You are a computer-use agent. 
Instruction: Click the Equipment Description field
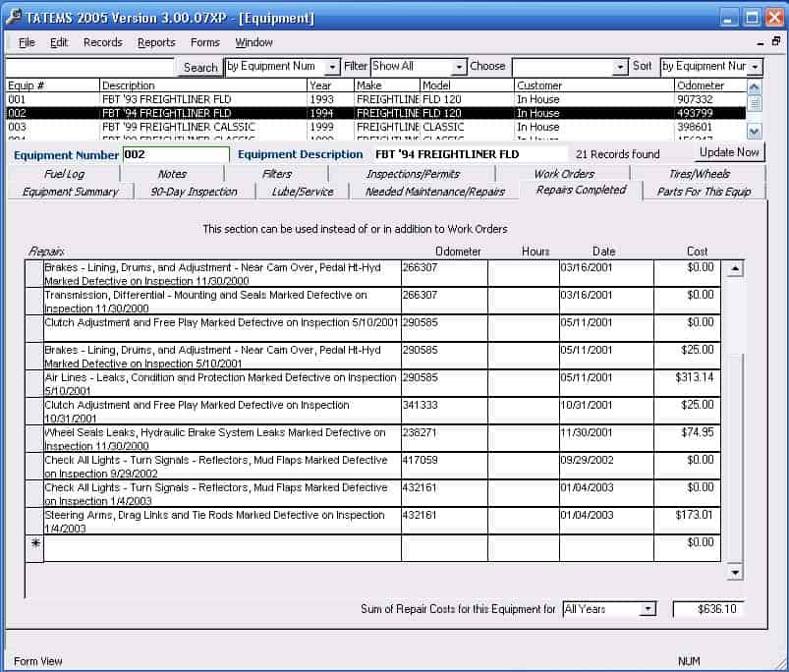[470, 154]
